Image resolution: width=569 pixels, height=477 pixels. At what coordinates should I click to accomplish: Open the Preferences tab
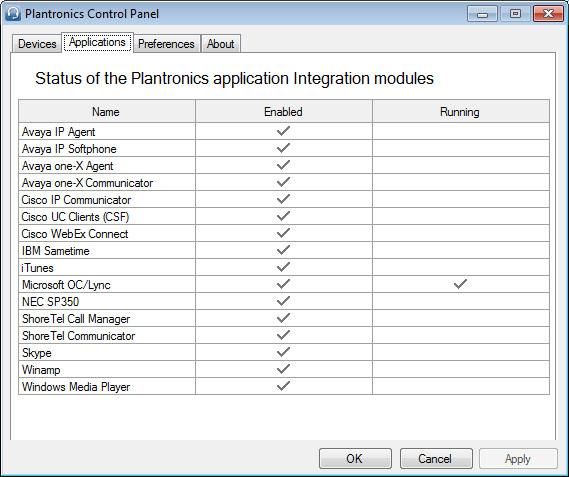click(166, 44)
